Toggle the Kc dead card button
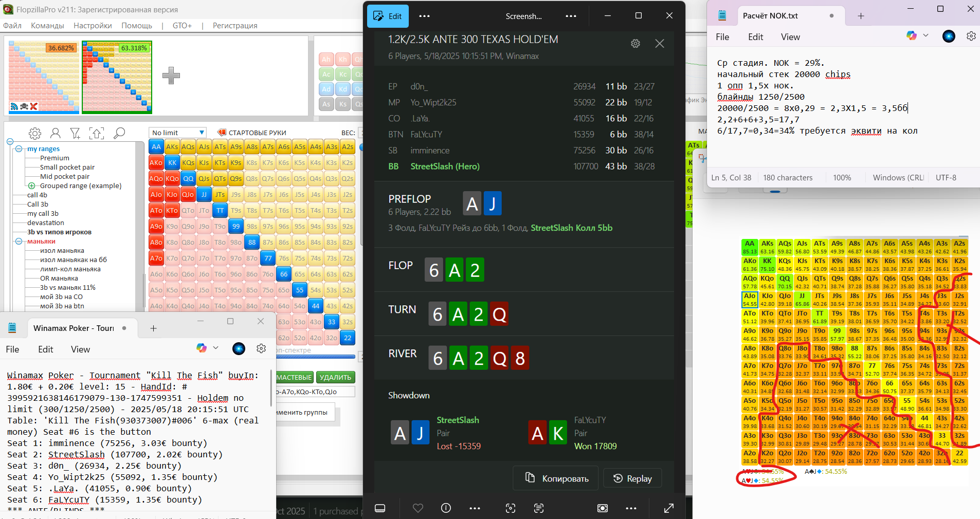Screen dimensions: 980x519 tap(343, 74)
